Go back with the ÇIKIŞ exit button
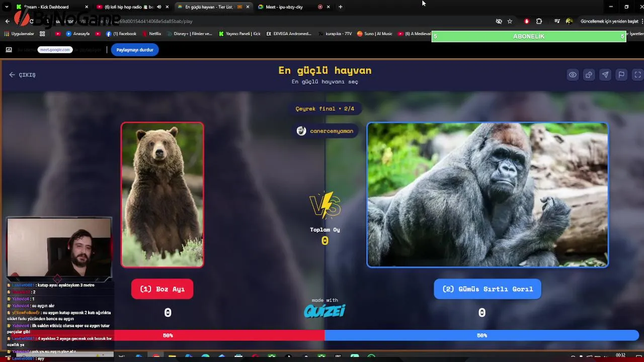644x362 pixels. pos(22,75)
